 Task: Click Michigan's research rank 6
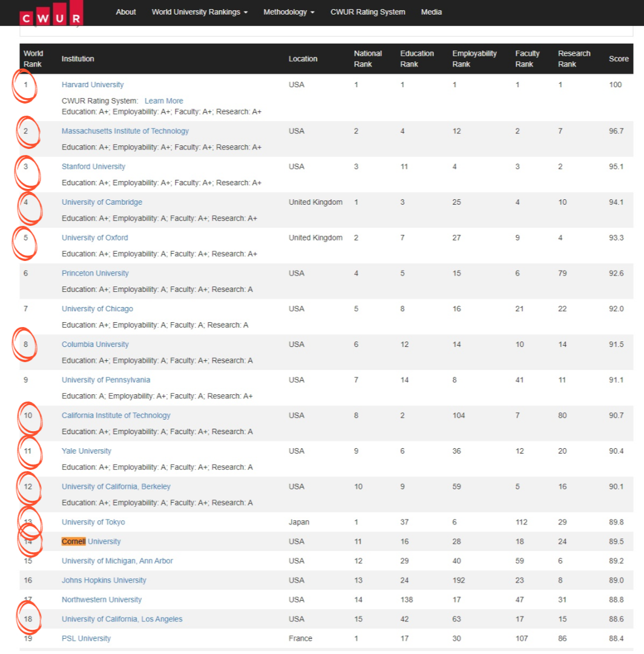(x=560, y=561)
